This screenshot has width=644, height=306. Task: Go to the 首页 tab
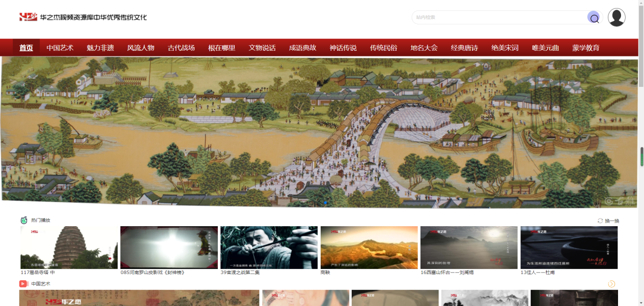point(26,48)
